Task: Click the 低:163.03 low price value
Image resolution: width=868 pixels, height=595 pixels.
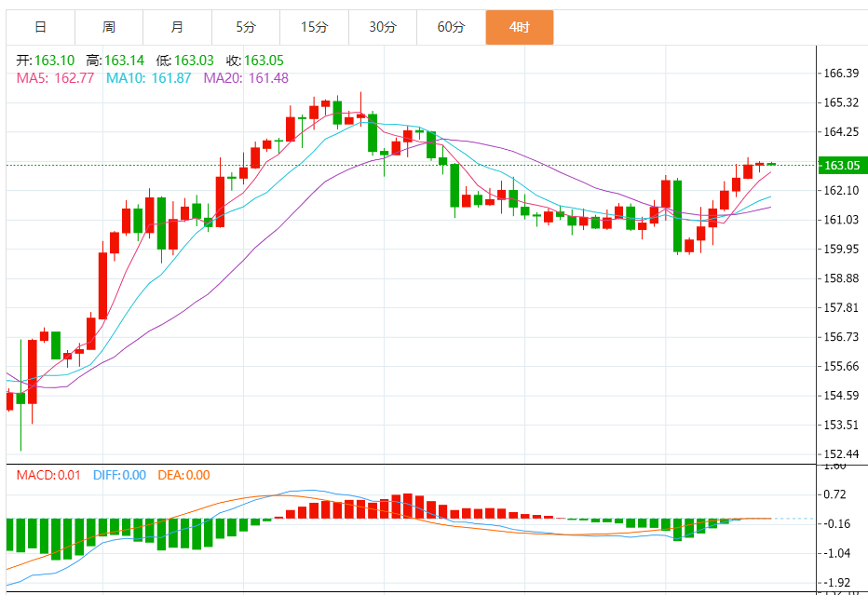Action: pyautogui.click(x=185, y=61)
